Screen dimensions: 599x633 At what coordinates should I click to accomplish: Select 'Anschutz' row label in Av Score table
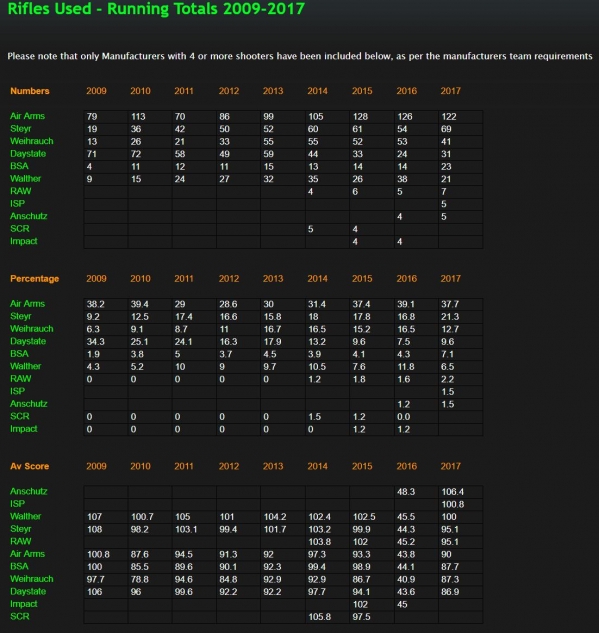point(29,491)
